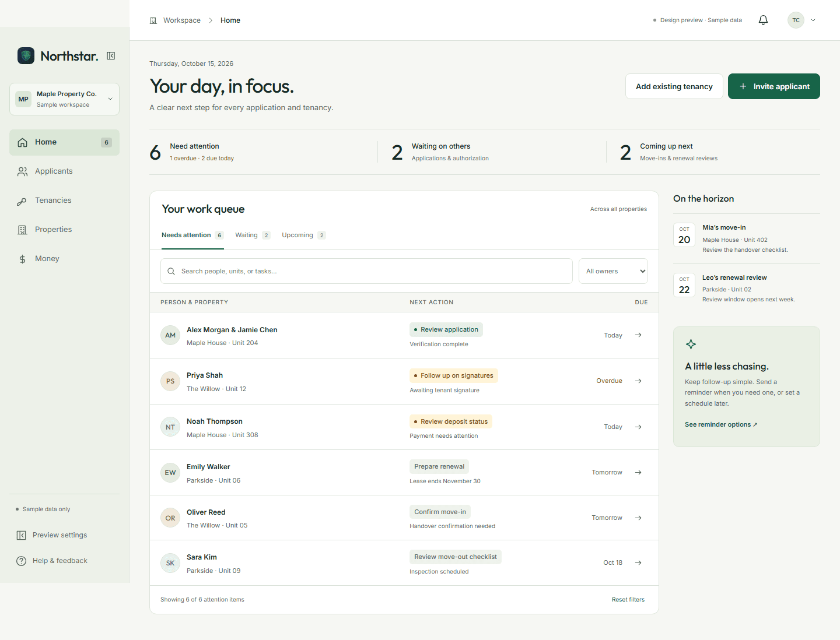Screen dimensions: 840x640
Task: Open Oliver Reed row arrow
Action: [638, 518]
